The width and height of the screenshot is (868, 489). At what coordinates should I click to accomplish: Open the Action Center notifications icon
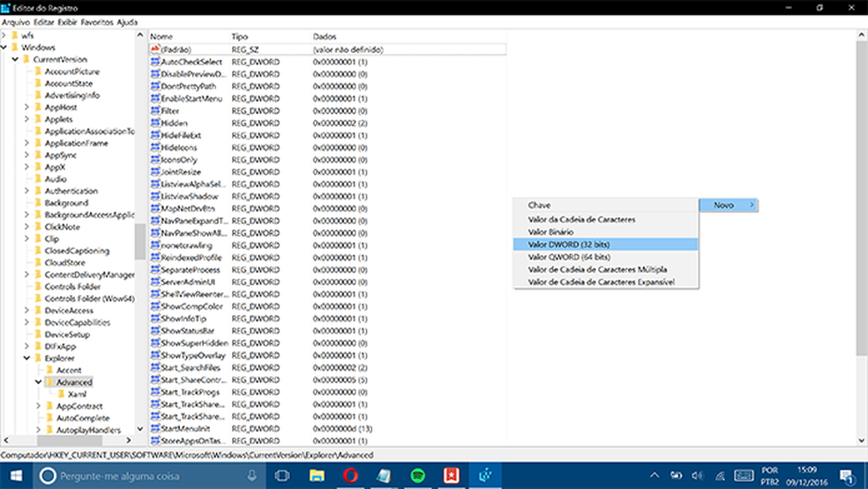click(x=847, y=477)
